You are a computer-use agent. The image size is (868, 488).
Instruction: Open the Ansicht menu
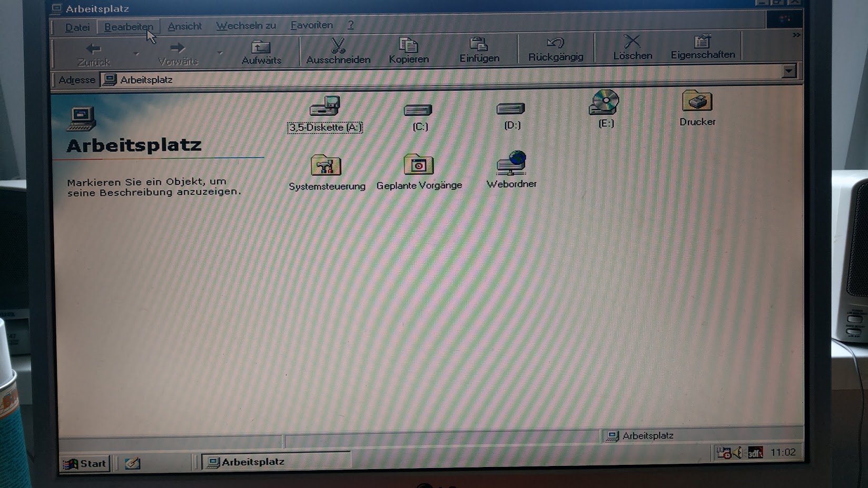click(x=184, y=26)
